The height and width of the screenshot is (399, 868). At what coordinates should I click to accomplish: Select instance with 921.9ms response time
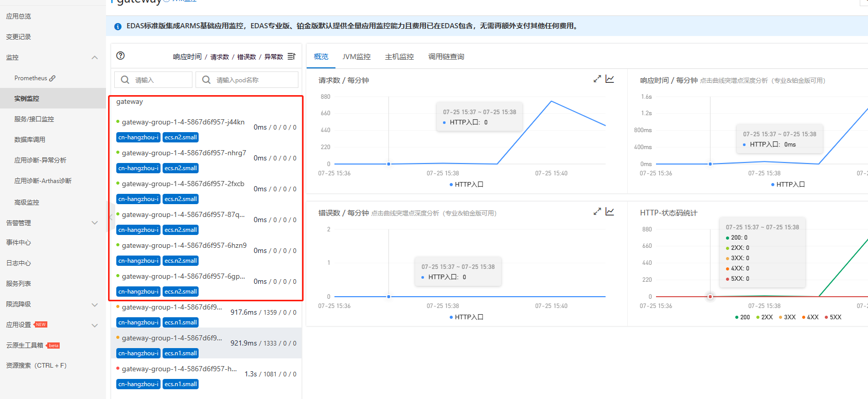tap(206, 343)
